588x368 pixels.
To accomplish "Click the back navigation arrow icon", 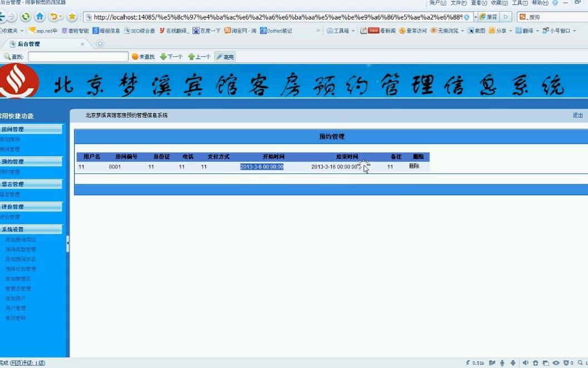I will [3, 16].
